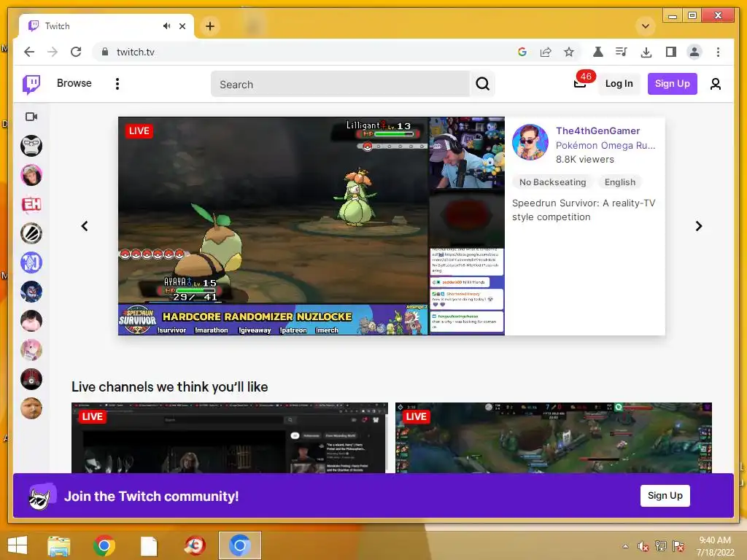Open The4thGenGamer channel link
Viewport: 747px width, 560px height.
[x=597, y=131]
